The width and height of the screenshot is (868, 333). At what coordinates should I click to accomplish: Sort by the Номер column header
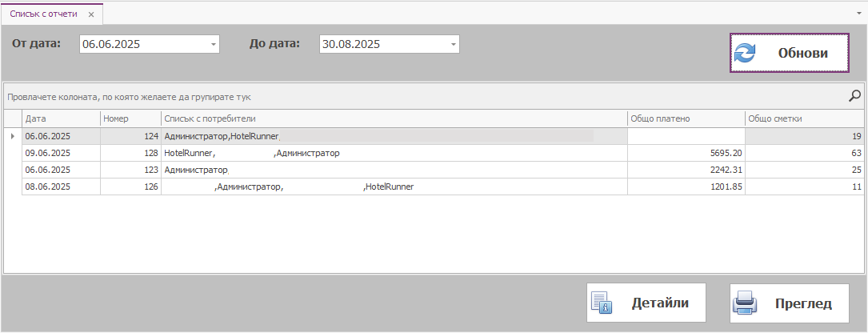(x=130, y=118)
